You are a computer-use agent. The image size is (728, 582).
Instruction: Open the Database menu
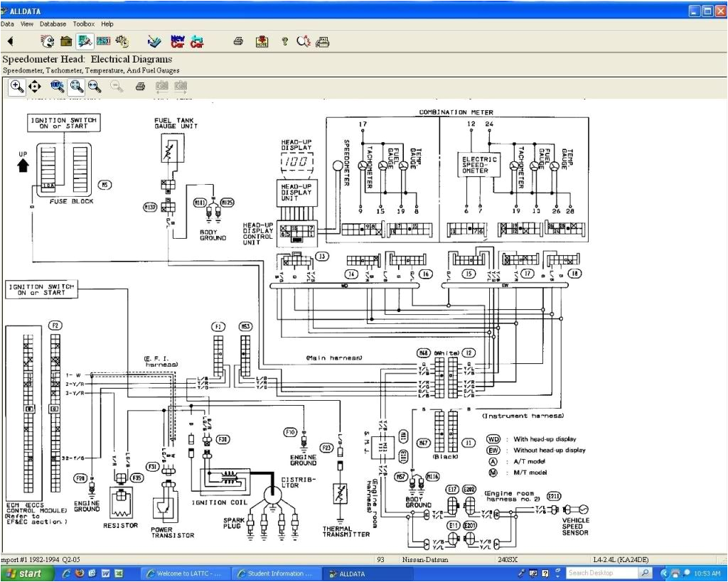53,23
